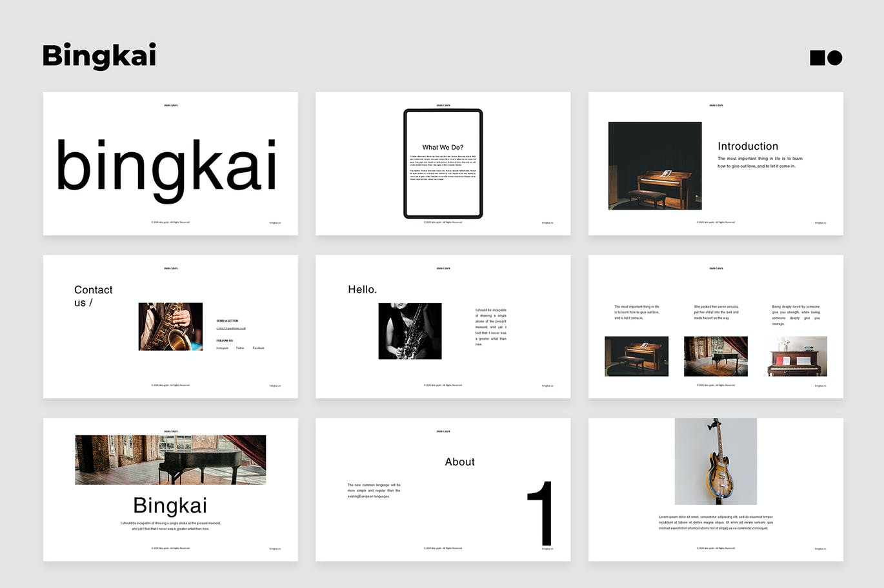The image size is (884, 588).
Task: Click the Contact us / heading
Action: pyautogui.click(x=93, y=296)
